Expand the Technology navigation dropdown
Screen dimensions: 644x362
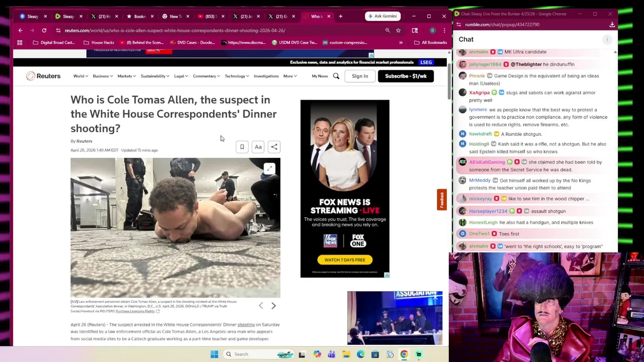(236, 76)
